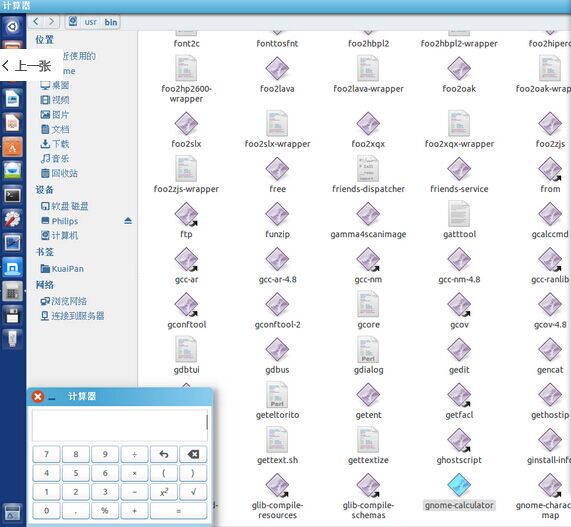This screenshot has width=571, height=527.
Task: Click the gamma4scanimage executable icon
Action: 368,214
